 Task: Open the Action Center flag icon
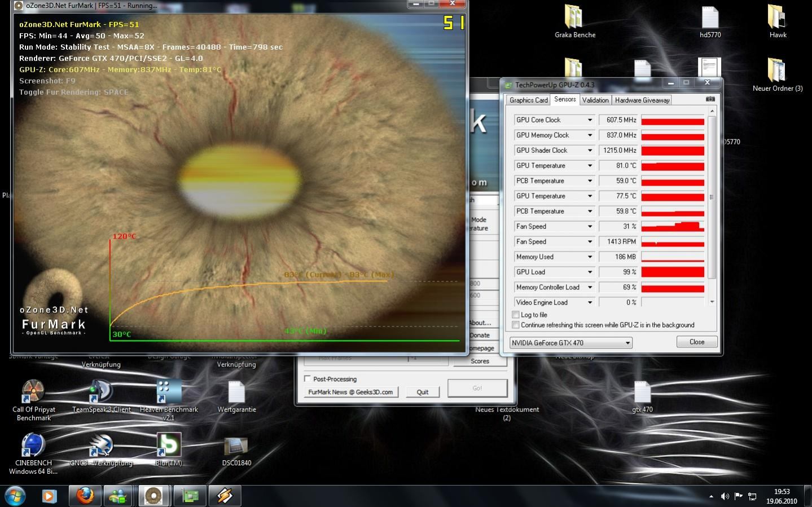[x=739, y=496]
